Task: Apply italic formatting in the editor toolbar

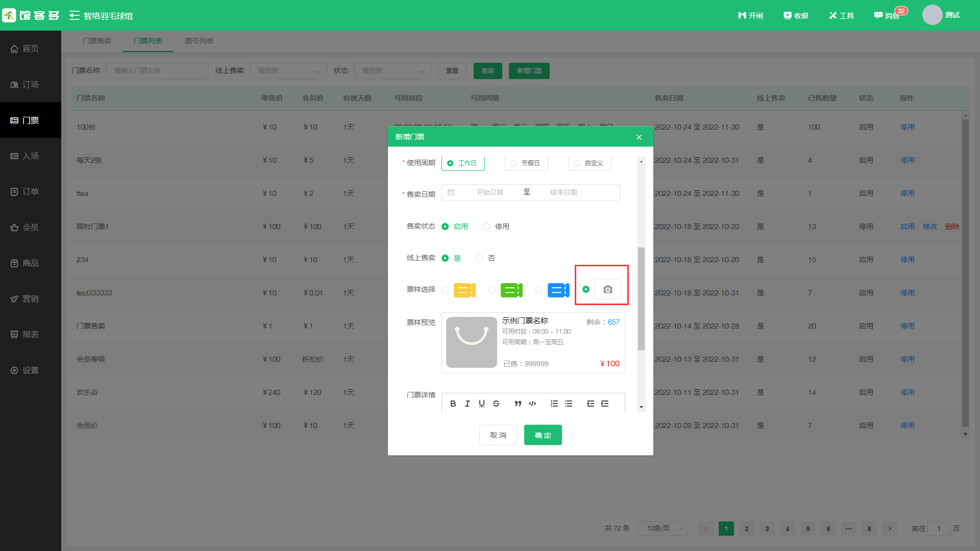Action: click(467, 403)
